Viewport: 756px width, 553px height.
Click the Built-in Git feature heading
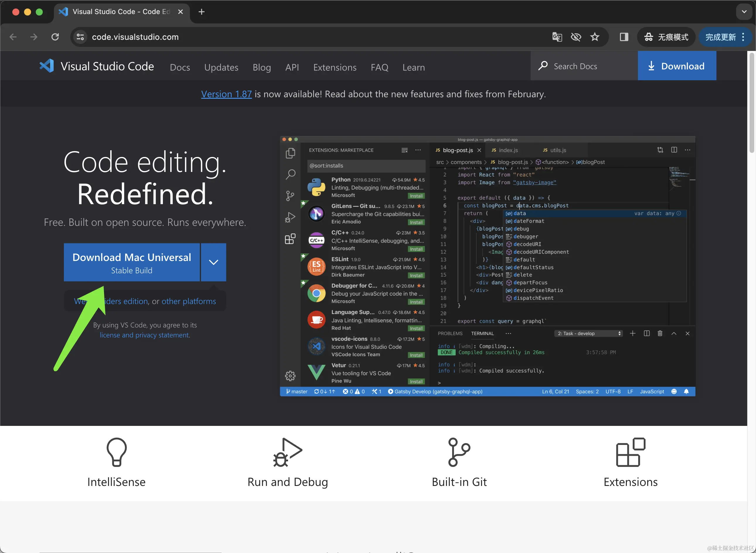459,482
